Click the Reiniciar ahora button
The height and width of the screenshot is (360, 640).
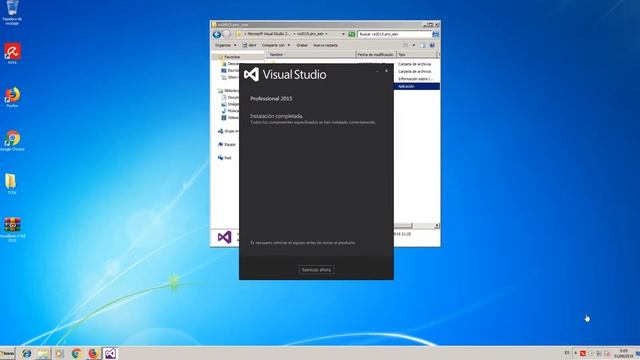(x=316, y=270)
